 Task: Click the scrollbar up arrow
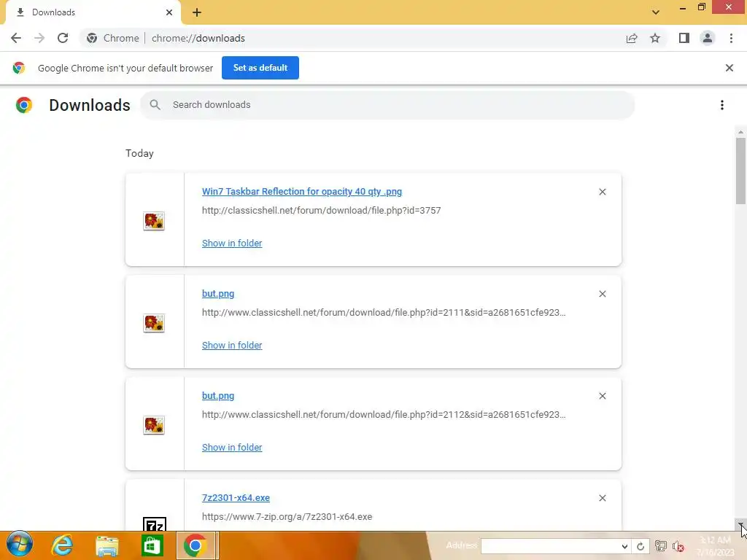(x=740, y=132)
